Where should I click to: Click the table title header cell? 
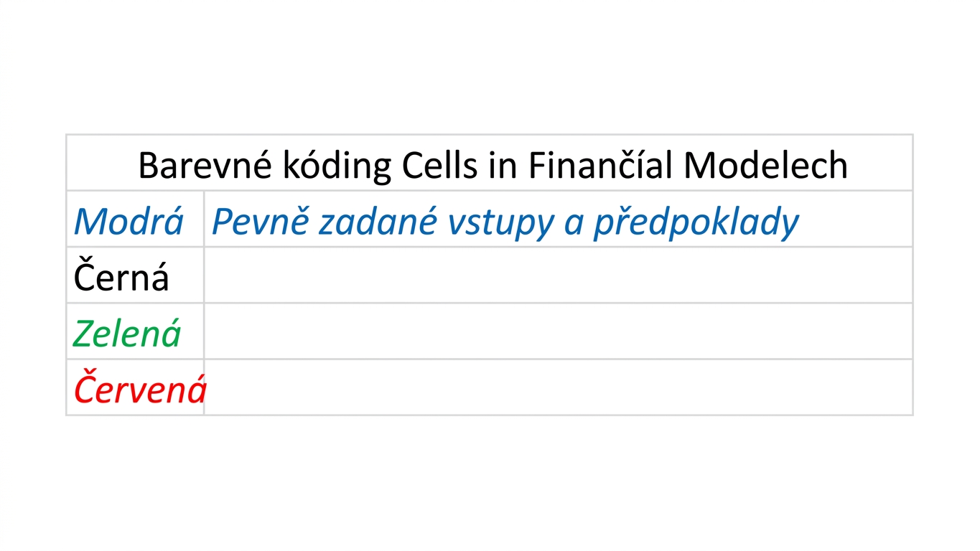coord(490,162)
